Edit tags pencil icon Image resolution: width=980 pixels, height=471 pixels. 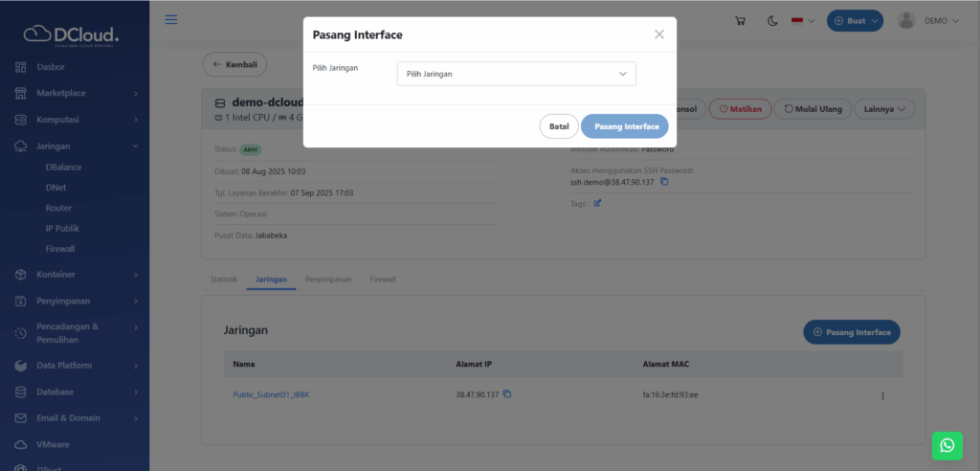(598, 203)
